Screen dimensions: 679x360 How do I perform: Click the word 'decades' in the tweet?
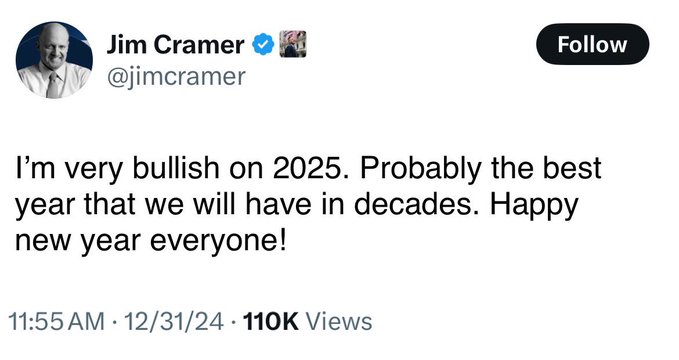(412, 204)
